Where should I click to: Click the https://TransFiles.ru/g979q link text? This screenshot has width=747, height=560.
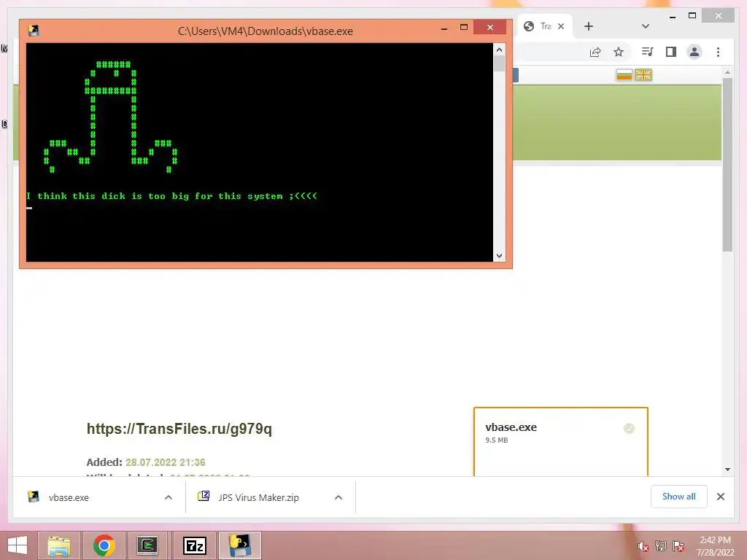click(x=179, y=429)
